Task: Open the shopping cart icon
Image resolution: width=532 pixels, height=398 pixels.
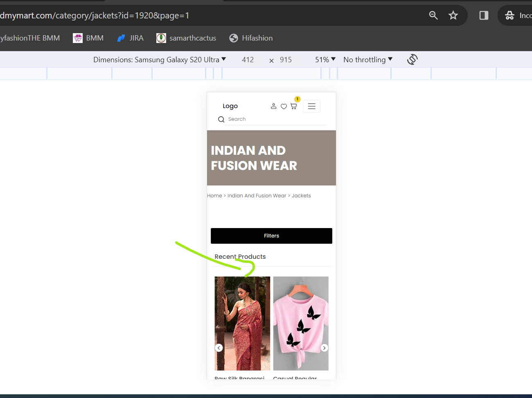Action: tap(293, 106)
